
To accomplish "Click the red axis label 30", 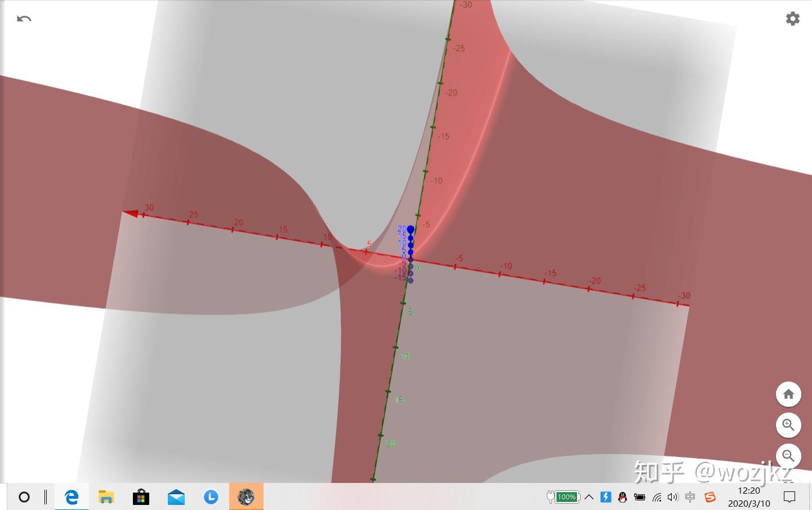I will pyautogui.click(x=149, y=207).
